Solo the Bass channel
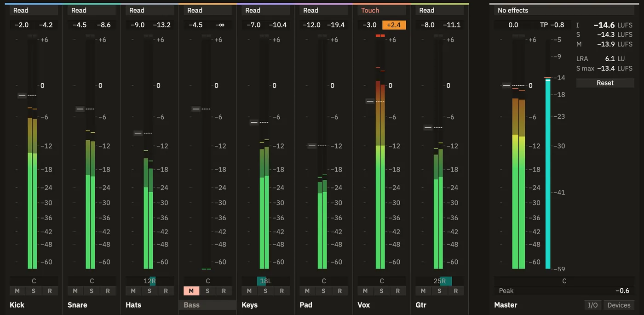Screen dimensions: 644x315 coord(207,291)
